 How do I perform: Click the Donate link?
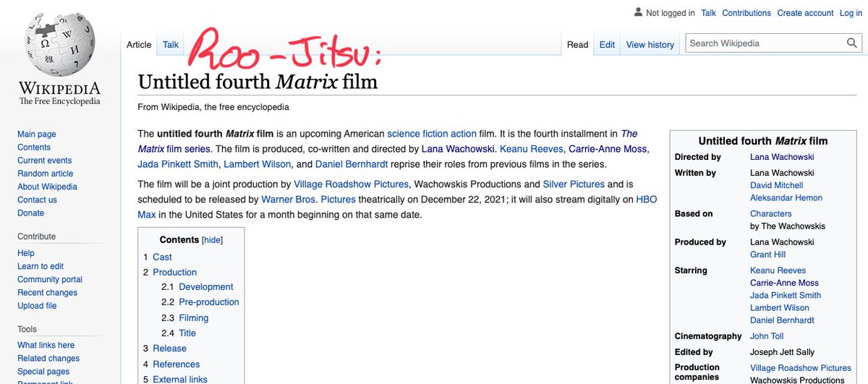point(30,213)
